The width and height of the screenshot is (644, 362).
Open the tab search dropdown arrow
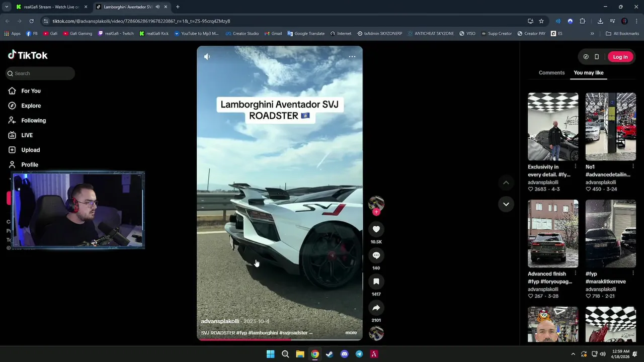(x=6, y=7)
